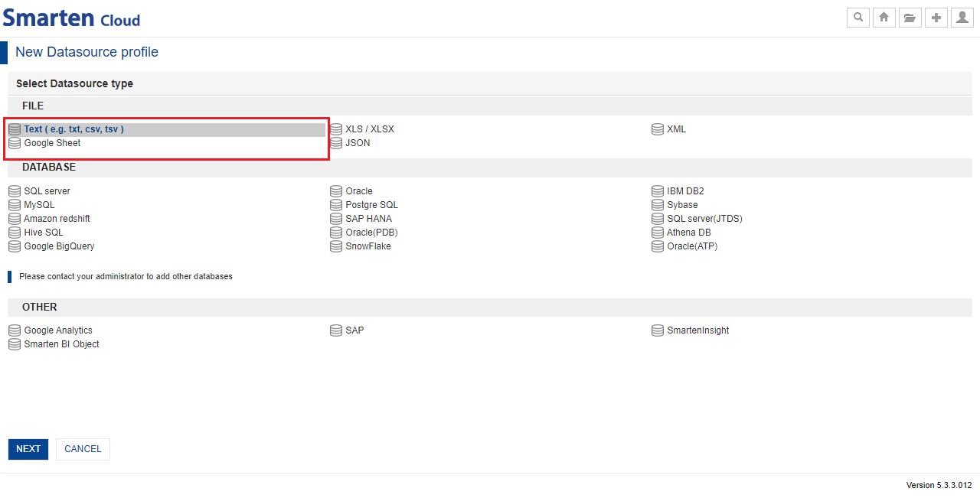Click the database icon beside SnowFlake
Image resolution: width=980 pixels, height=498 pixels.
coord(336,246)
